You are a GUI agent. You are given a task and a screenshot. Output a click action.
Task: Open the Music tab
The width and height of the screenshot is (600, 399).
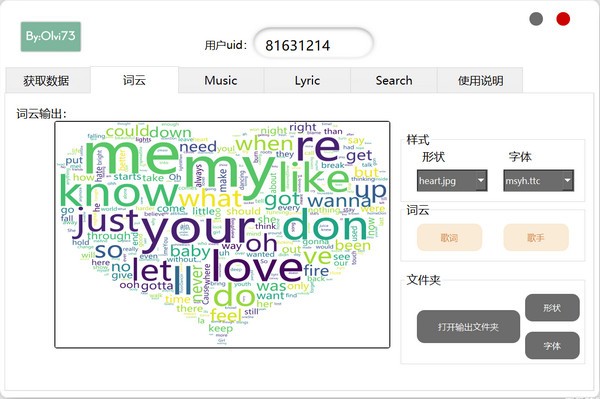(221, 80)
